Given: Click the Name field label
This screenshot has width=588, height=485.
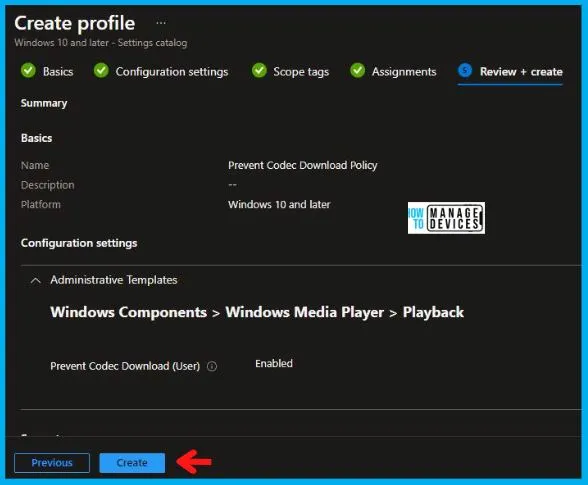Looking at the screenshot, I should (x=35, y=165).
